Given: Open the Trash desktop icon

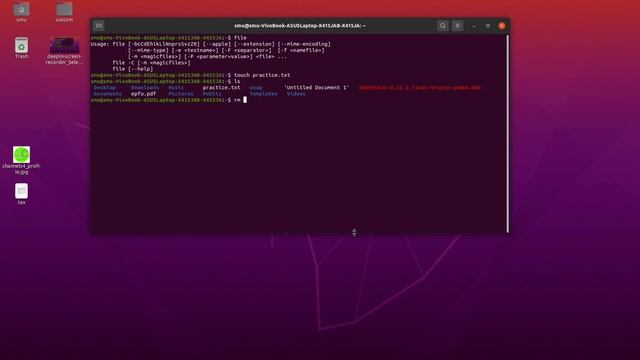Looking at the screenshot, I should [21, 48].
